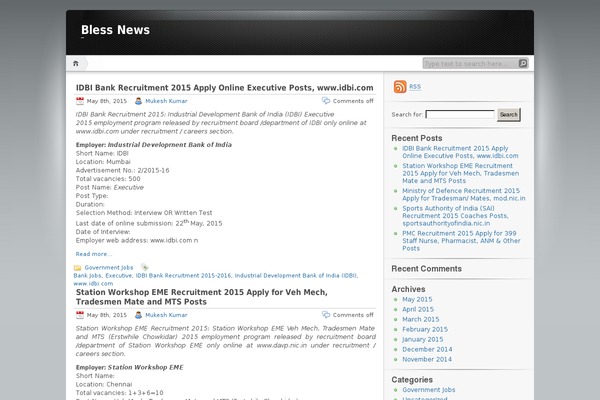Image resolution: width=600 pixels, height=400 pixels.
Task: Click the tag icon after Government Jobs category
Action: click(x=145, y=268)
